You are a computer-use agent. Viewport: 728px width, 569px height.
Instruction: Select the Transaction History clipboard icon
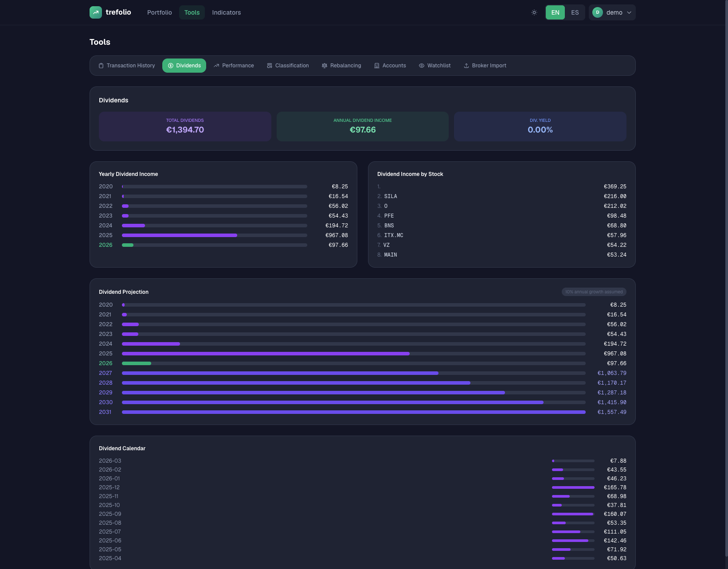coord(102,65)
